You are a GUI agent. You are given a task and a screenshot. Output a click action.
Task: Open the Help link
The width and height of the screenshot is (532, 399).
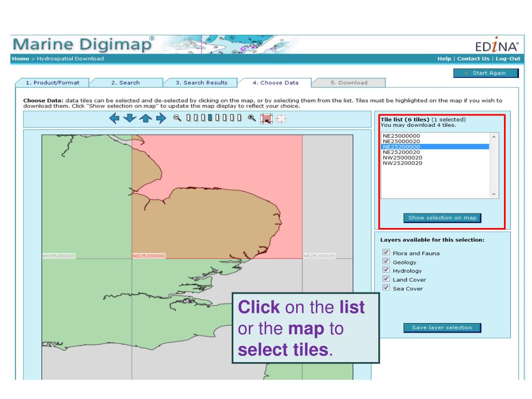[444, 59]
